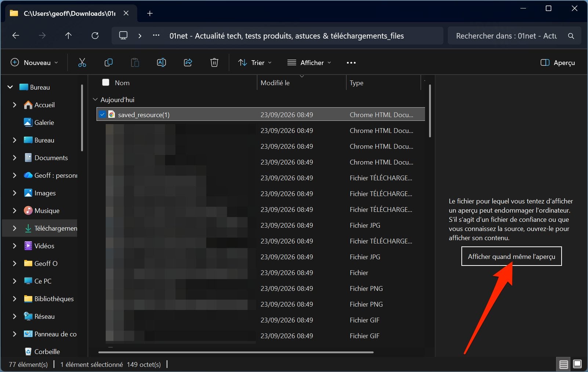Screen dimensions: 588x372
Task: Open the three-dot more options menu
Action: [351, 63]
